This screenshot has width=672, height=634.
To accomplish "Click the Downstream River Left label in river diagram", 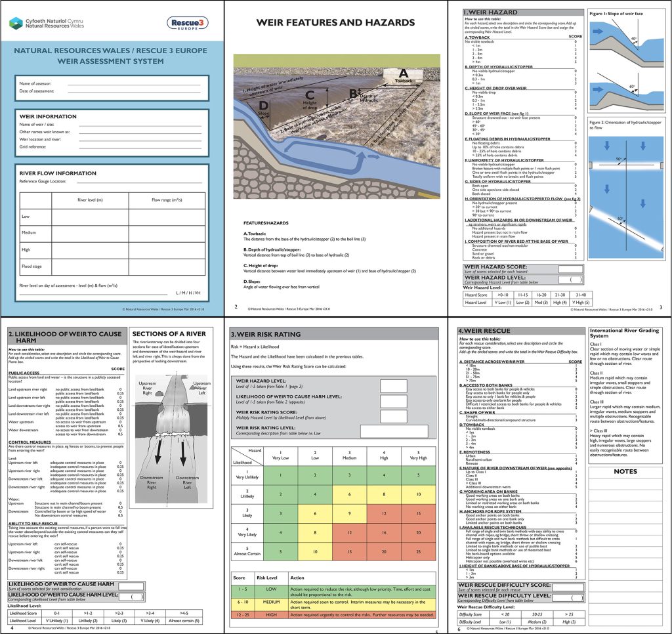I will (187, 482).
